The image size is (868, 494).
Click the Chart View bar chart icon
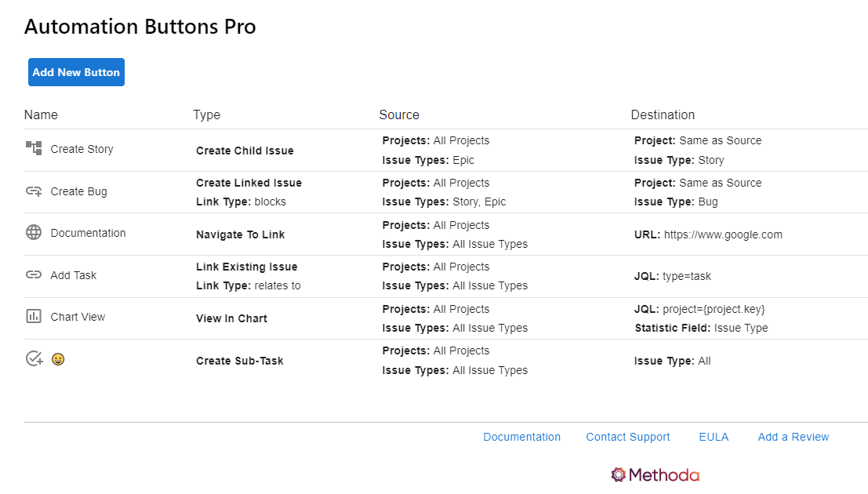34,316
